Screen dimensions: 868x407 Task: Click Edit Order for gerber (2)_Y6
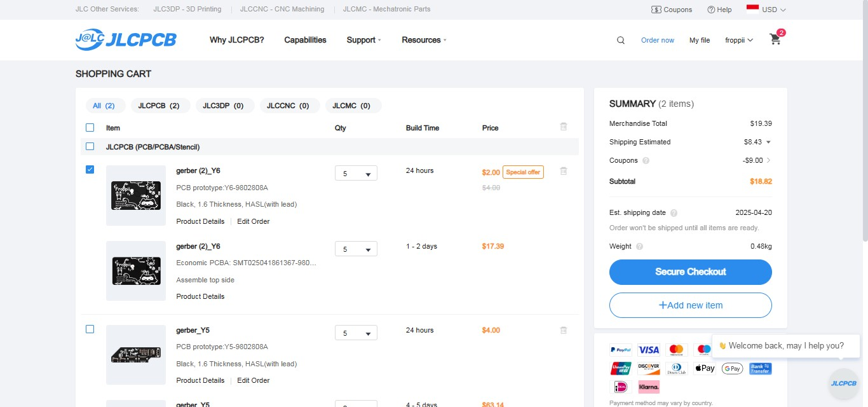[x=254, y=221]
